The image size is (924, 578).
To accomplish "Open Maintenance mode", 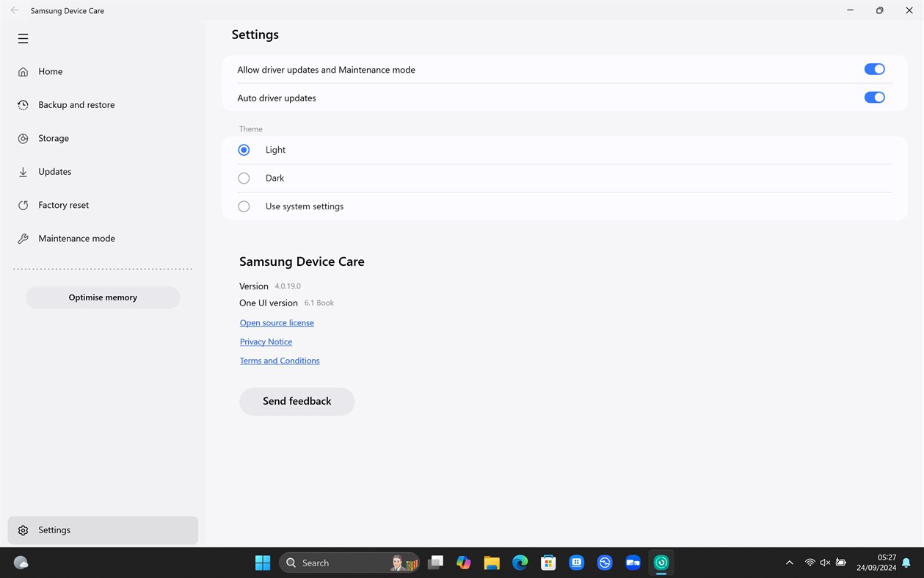I will [x=76, y=238].
